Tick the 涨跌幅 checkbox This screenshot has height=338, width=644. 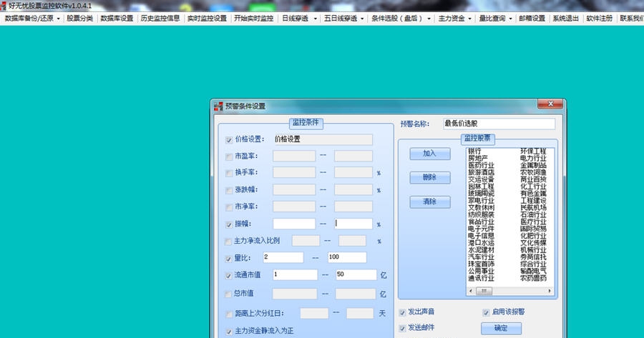point(229,190)
